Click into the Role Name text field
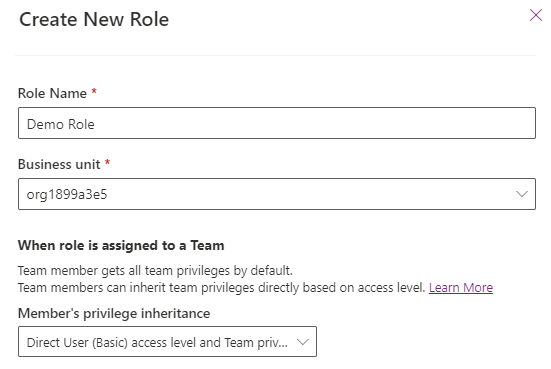Image resolution: width=551 pixels, height=369 pixels. pos(277,123)
